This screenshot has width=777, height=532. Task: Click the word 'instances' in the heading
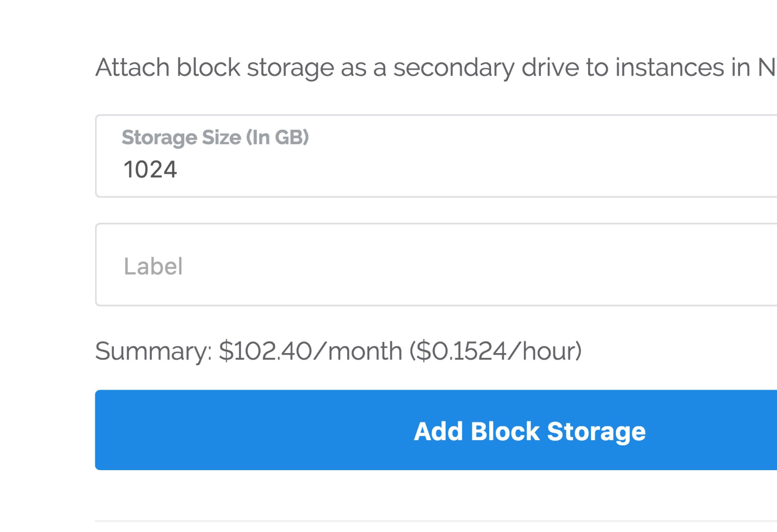point(669,68)
